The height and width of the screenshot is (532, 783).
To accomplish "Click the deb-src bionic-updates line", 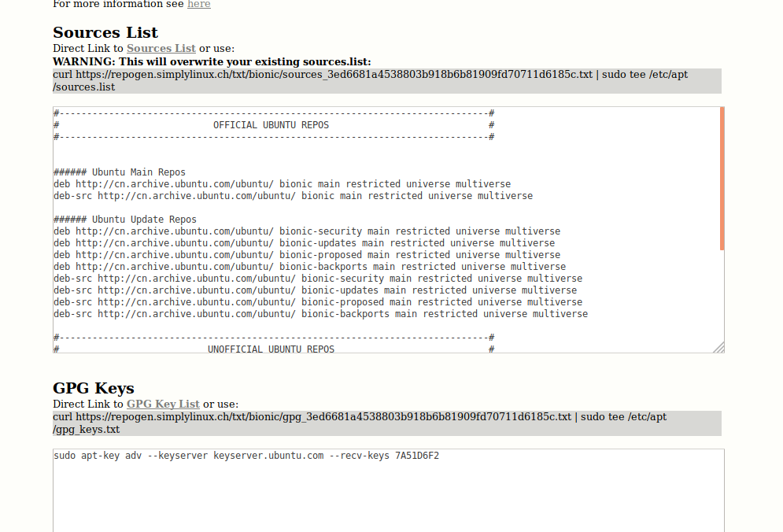I will 315,290.
